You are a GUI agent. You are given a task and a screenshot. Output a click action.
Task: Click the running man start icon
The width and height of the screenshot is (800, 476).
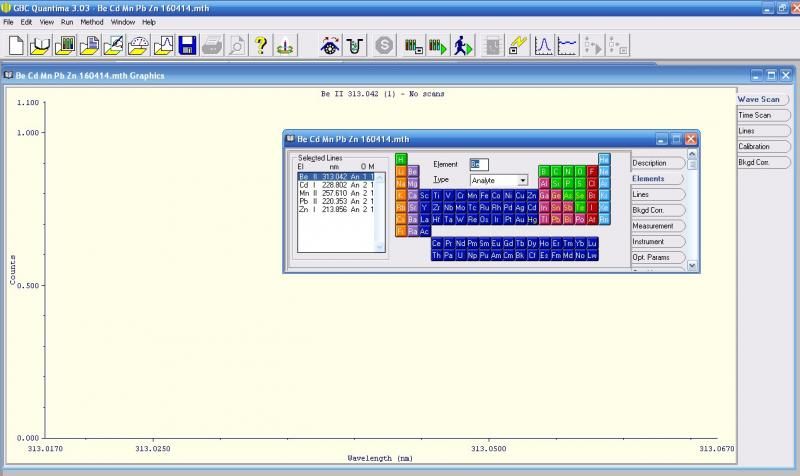tap(463, 45)
